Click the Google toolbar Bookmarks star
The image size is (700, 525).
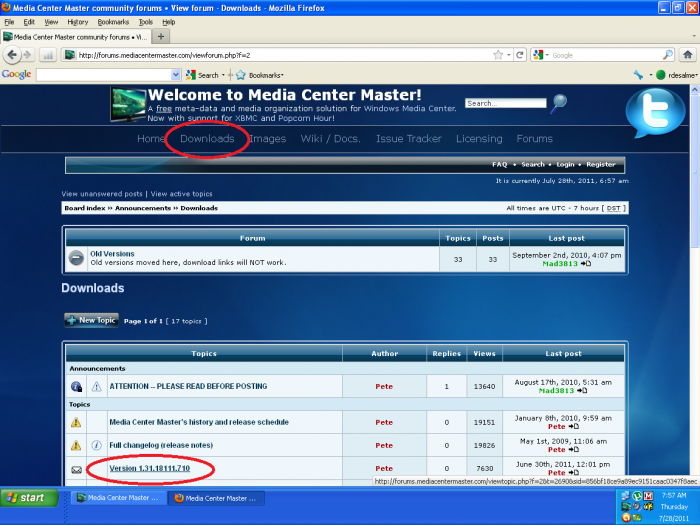tap(241, 75)
